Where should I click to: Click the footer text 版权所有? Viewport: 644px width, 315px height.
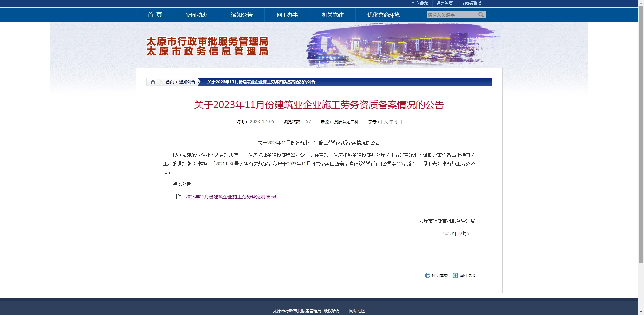pyautogui.click(x=332, y=311)
